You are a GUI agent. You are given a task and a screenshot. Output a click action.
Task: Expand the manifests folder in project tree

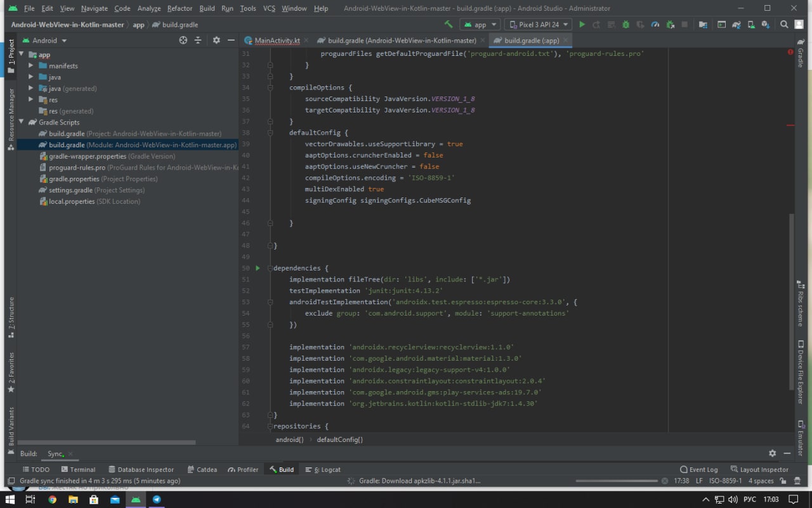pos(30,65)
